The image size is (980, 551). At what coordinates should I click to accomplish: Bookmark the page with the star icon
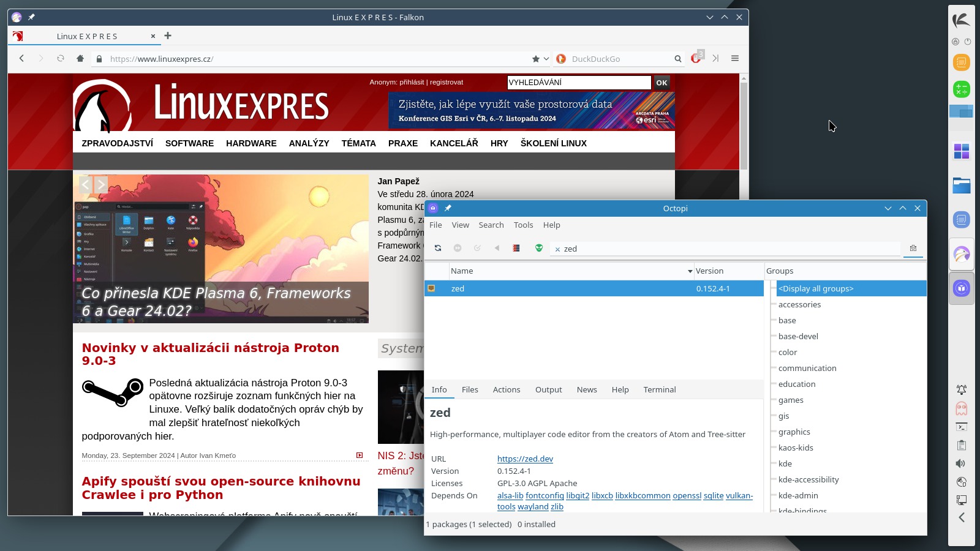click(536, 59)
